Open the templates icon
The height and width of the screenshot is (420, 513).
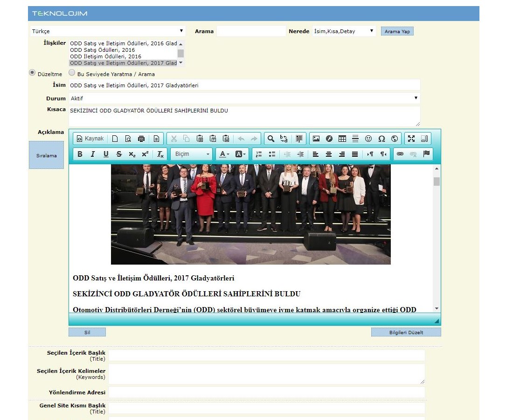pos(156,139)
